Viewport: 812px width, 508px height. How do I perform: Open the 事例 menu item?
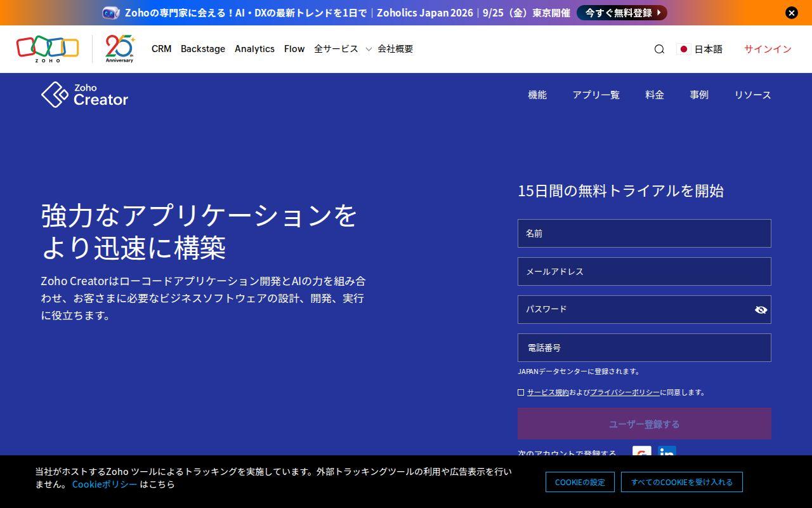pos(699,95)
